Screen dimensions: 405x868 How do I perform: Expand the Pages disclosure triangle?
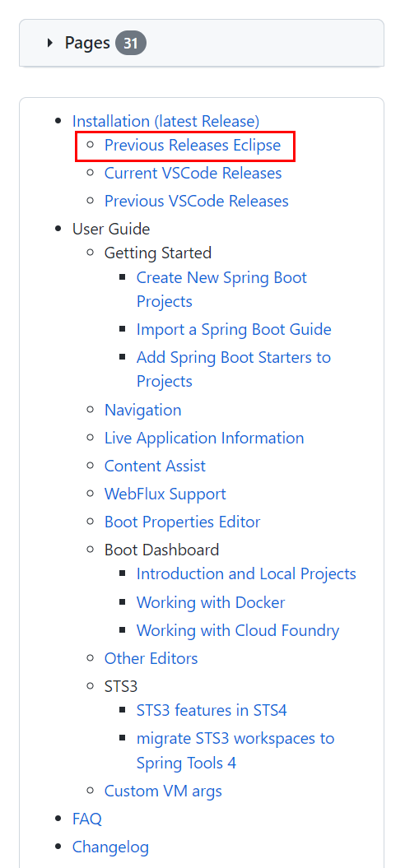[x=50, y=43]
